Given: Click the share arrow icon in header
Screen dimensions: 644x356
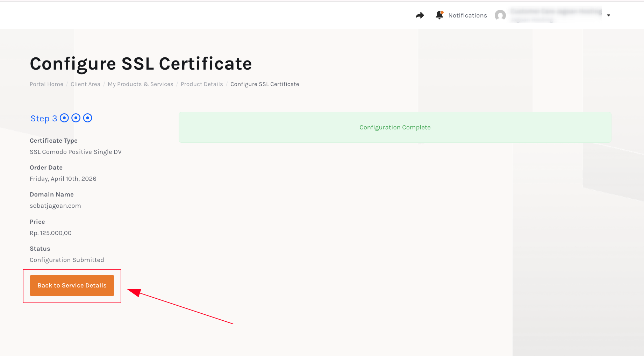Looking at the screenshot, I should tap(420, 15).
